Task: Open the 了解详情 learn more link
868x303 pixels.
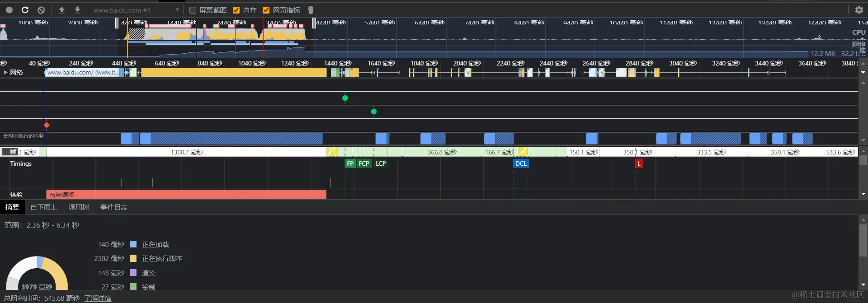Action: pyautogui.click(x=98, y=298)
